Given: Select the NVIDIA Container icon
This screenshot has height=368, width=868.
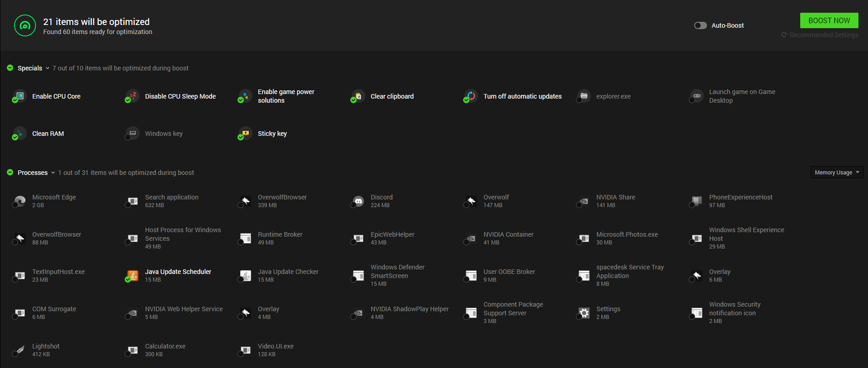Looking at the screenshot, I should (x=470, y=239).
